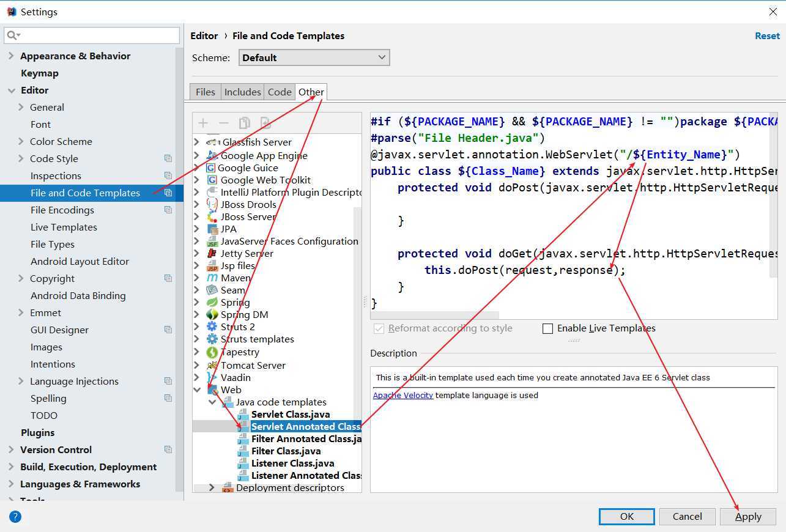Click the Apply button
786x532 pixels.
coord(748,516)
